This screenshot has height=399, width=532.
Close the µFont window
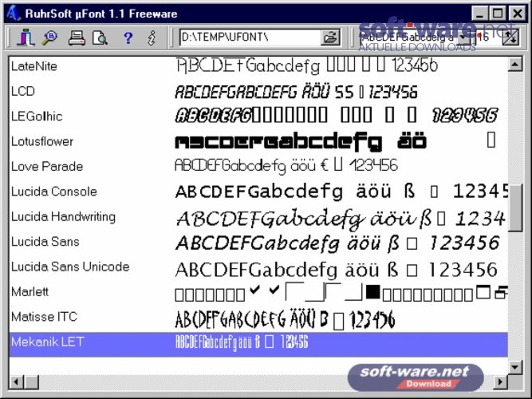517,14
